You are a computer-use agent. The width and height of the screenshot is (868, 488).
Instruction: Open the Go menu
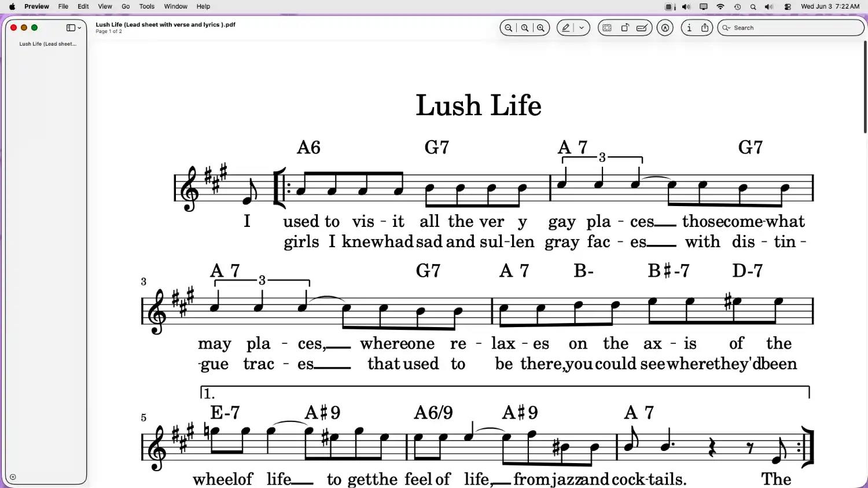pyautogui.click(x=126, y=6)
